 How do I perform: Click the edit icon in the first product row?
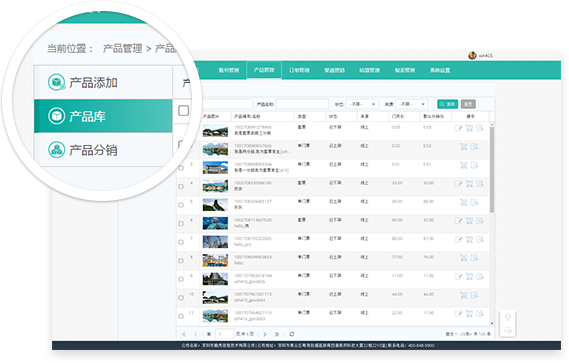coord(458,128)
